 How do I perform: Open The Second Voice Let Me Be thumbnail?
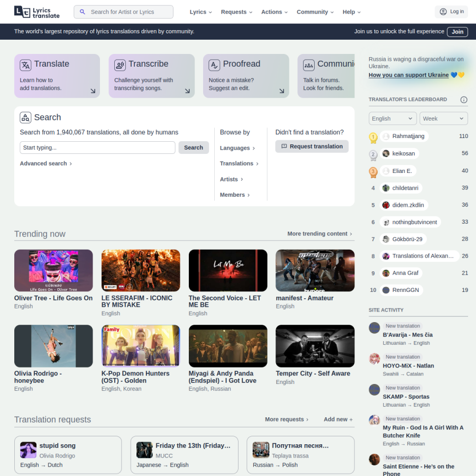228,270
